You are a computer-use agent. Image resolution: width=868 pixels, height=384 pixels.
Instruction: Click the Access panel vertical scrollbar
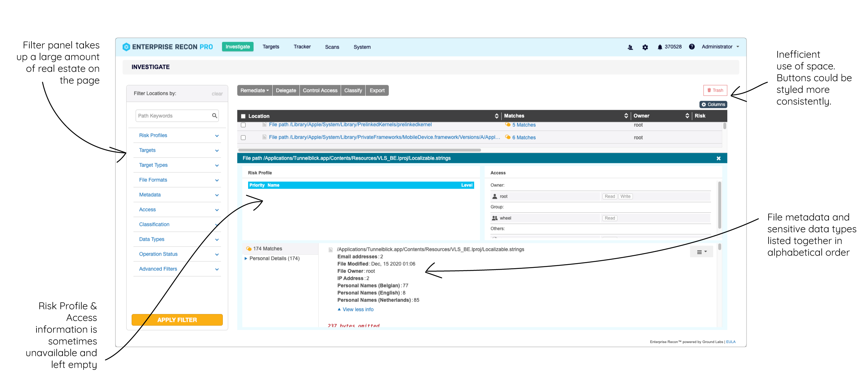tap(719, 205)
